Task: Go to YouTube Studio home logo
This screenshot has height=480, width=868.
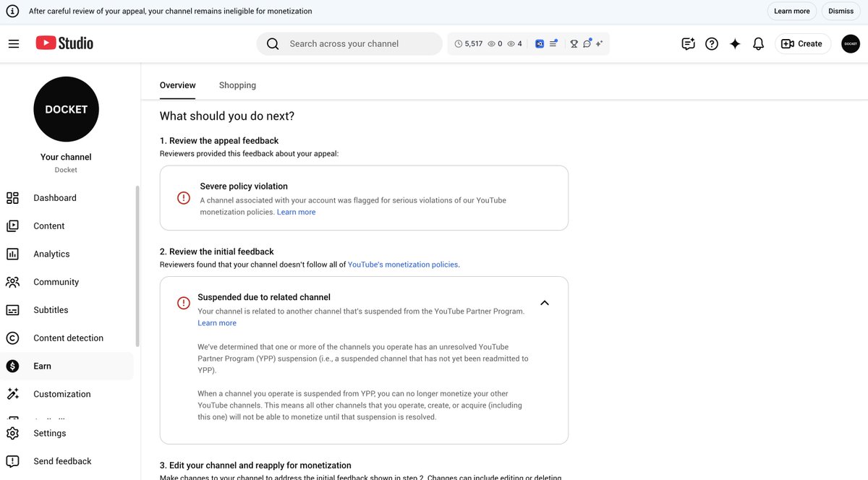Action: pos(64,43)
